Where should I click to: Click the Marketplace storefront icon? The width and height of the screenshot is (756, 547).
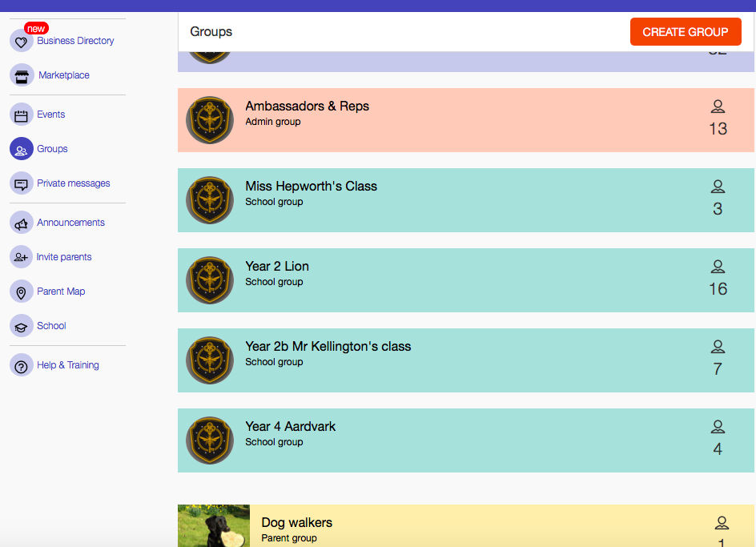tap(21, 75)
